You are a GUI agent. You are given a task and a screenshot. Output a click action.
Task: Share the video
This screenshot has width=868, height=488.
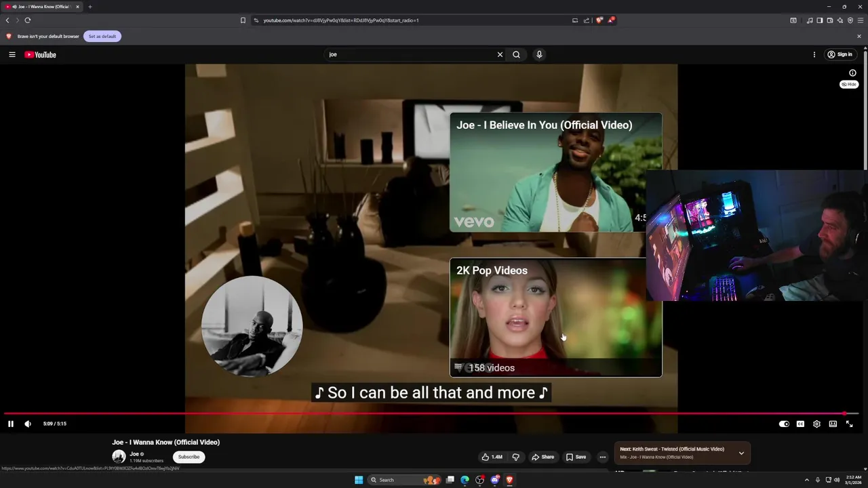click(x=542, y=457)
